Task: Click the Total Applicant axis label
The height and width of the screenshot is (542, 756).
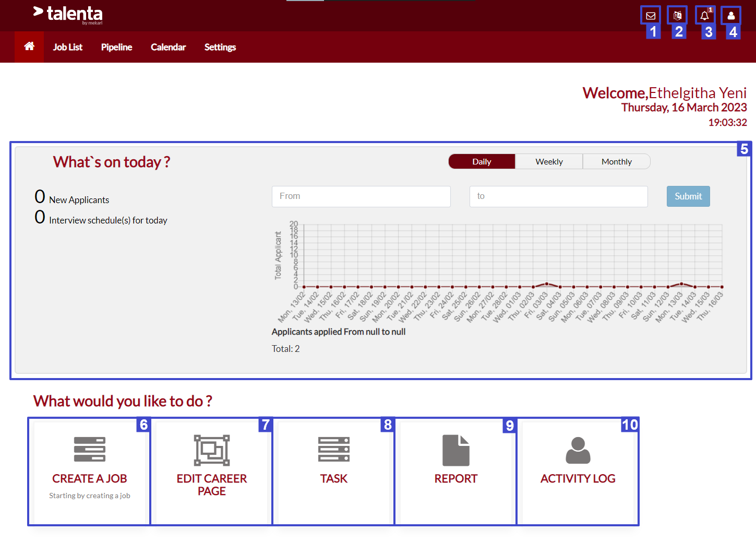Action: point(278,255)
